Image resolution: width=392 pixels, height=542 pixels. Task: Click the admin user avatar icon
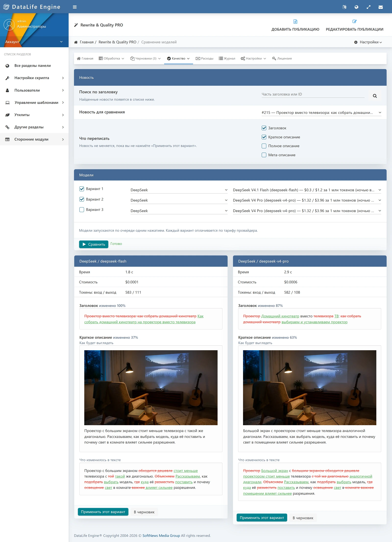tap(9, 25)
